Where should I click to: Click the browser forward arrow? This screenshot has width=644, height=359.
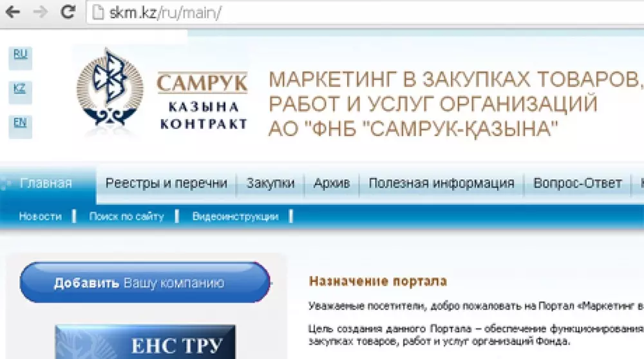(40, 12)
